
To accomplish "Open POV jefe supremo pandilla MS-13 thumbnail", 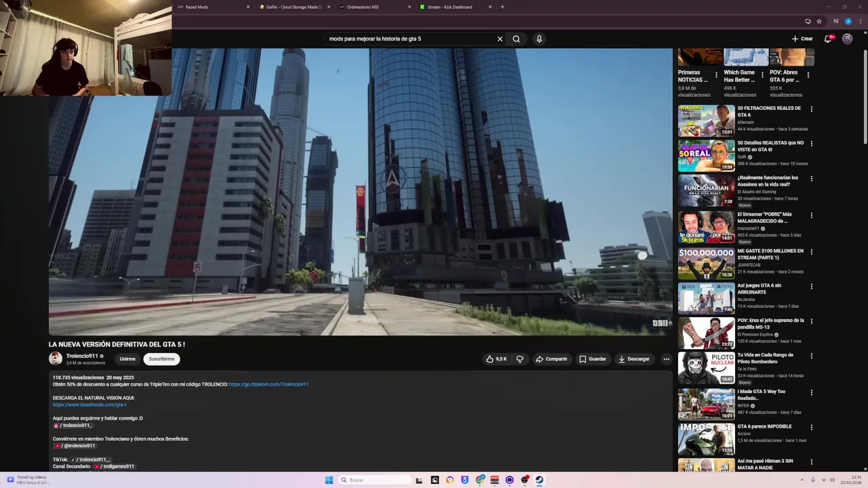I will click(706, 333).
